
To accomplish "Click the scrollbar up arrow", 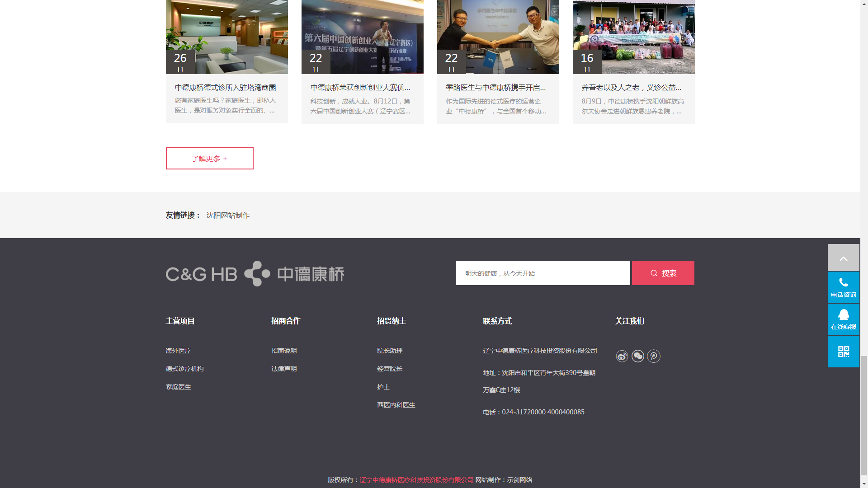I will pyautogui.click(x=864, y=4).
